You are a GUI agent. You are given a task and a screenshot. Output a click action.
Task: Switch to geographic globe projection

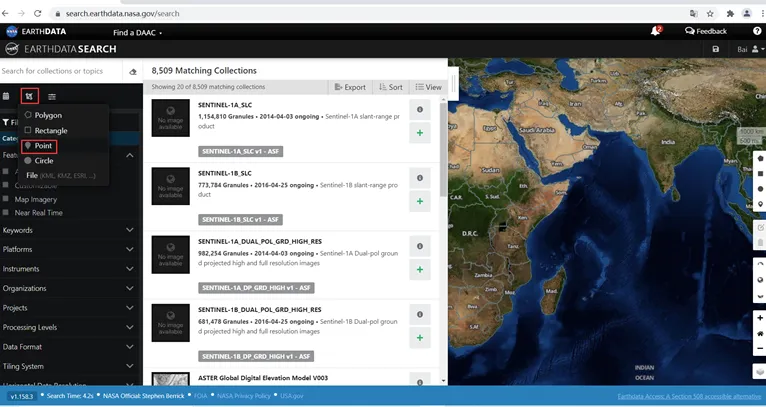[760, 280]
